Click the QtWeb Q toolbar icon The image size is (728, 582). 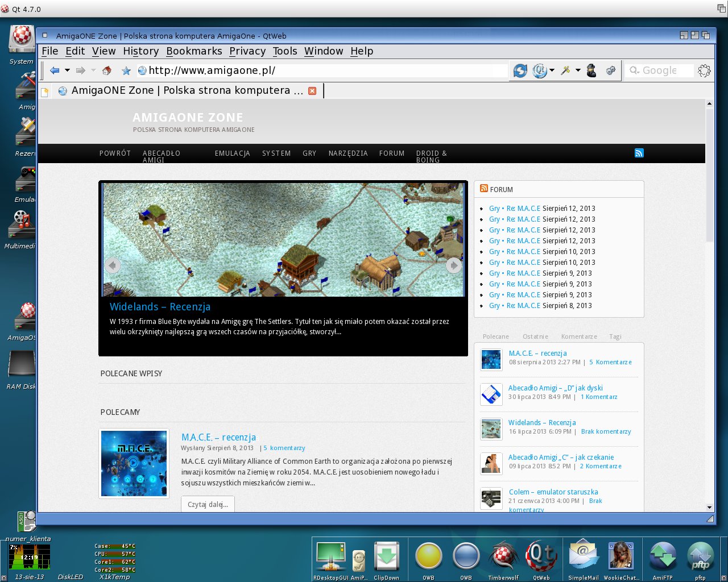[x=539, y=70]
